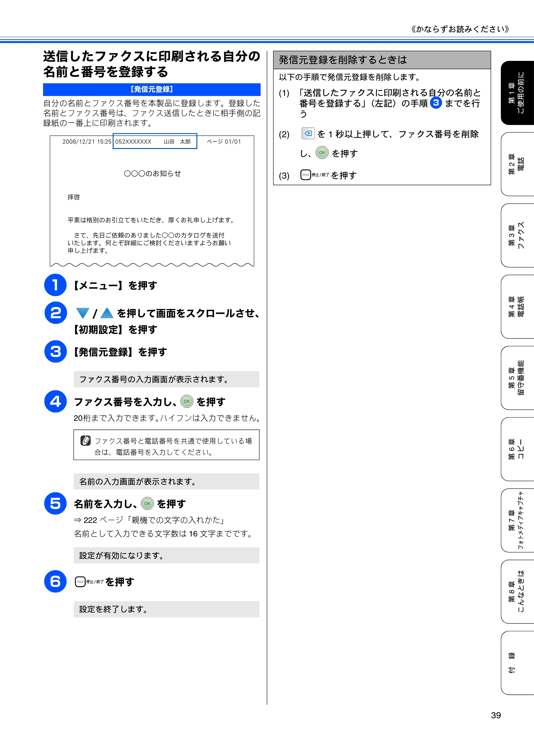Click the blue [発信元登録] heading bar
Viewport: 534px width, 756px height.
[152, 89]
